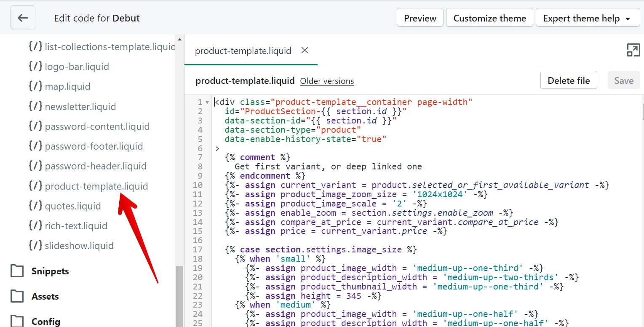Open the newsletter.liquid file
The height and width of the screenshot is (327, 644).
(80, 106)
